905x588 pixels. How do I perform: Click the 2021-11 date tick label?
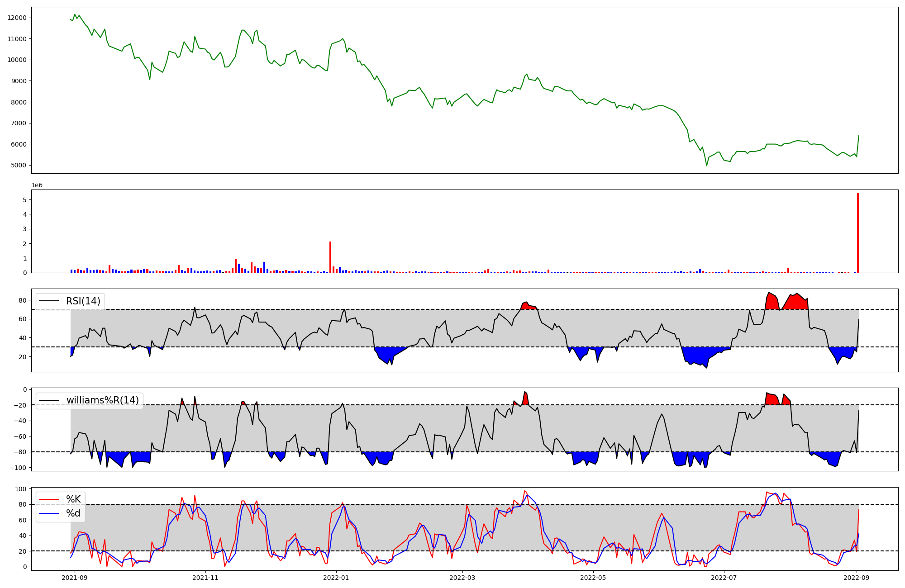tap(206, 578)
